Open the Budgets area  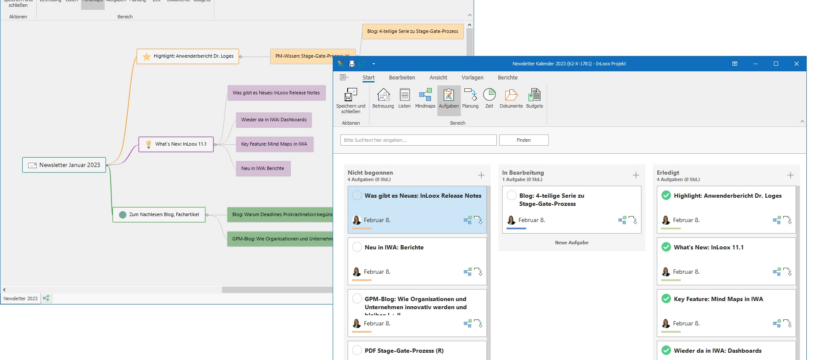click(534, 98)
